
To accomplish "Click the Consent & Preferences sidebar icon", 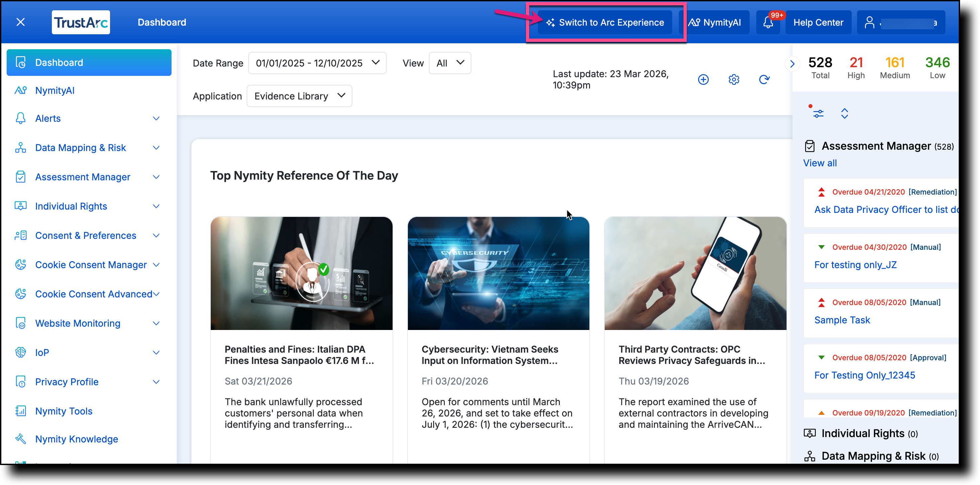I will click(21, 235).
